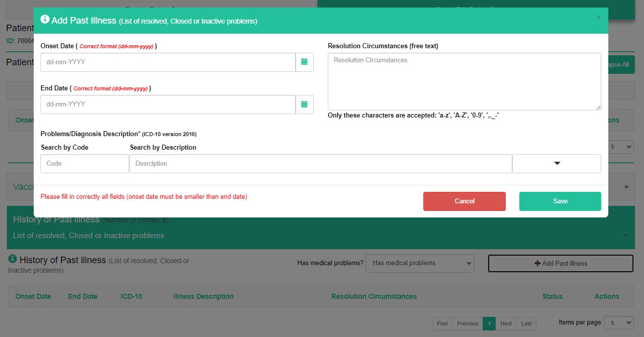Collapse the History of Past illness section
Image resolution: width=644 pixels, height=337 pixels.
(x=626, y=235)
